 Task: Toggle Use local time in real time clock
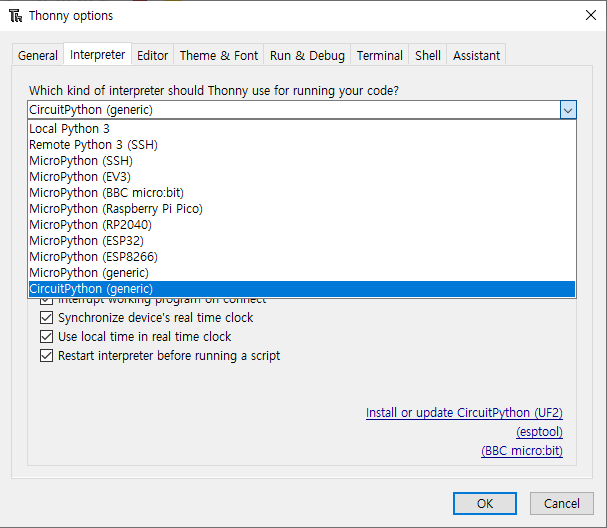click(135, 337)
